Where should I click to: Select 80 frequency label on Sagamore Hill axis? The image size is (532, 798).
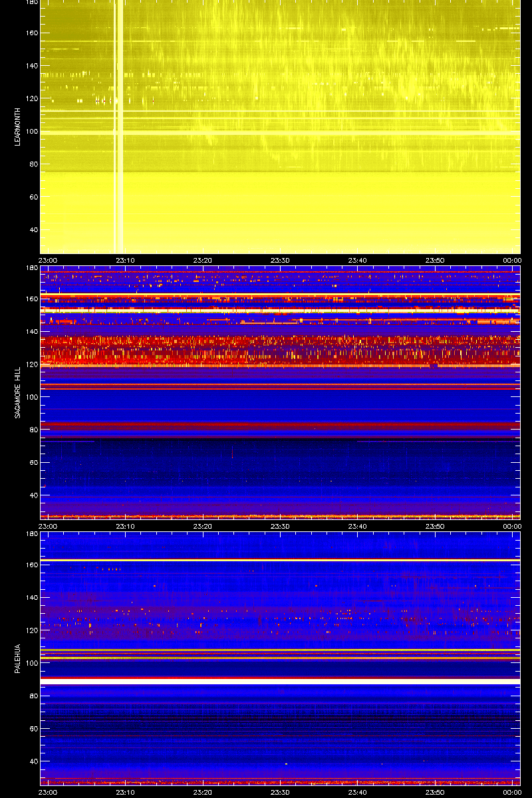[33, 430]
